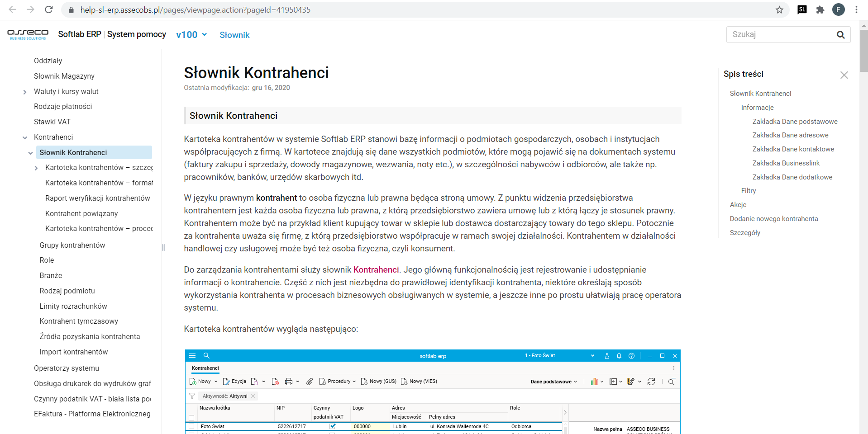Remove the Aktywność: Aktywni filter chip

point(253,396)
